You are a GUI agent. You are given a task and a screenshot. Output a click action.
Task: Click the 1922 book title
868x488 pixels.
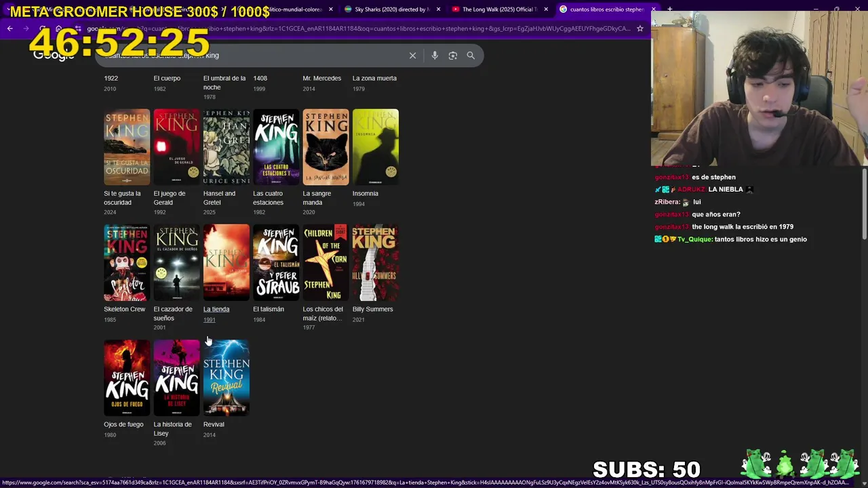pos(111,78)
